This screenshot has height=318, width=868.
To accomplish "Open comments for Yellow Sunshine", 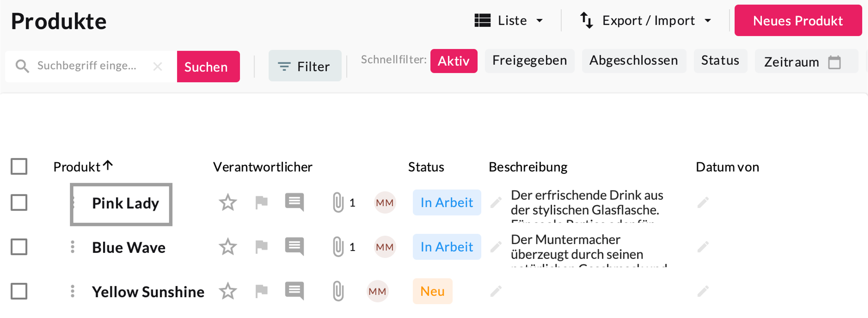I will pos(294,291).
